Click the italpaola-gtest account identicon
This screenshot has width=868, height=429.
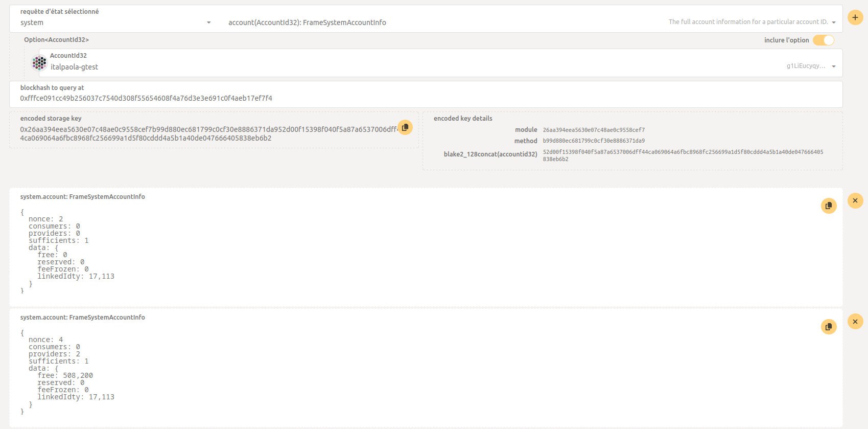pyautogui.click(x=39, y=63)
